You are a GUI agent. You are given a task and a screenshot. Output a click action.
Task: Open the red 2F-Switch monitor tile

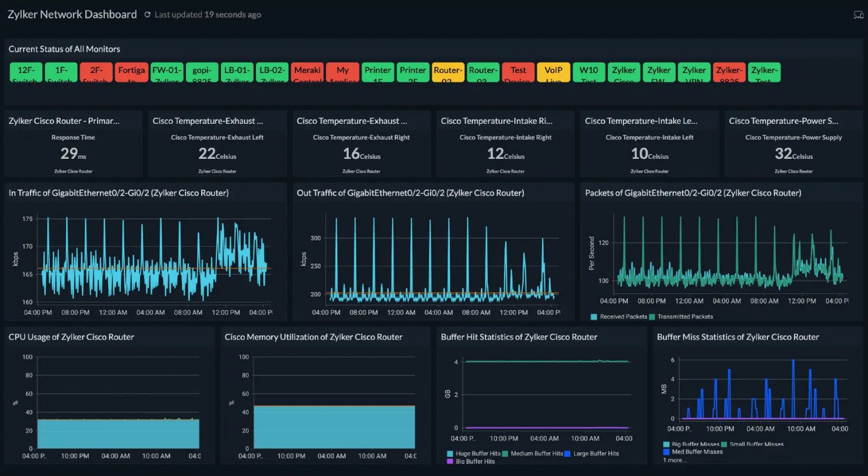click(96, 72)
